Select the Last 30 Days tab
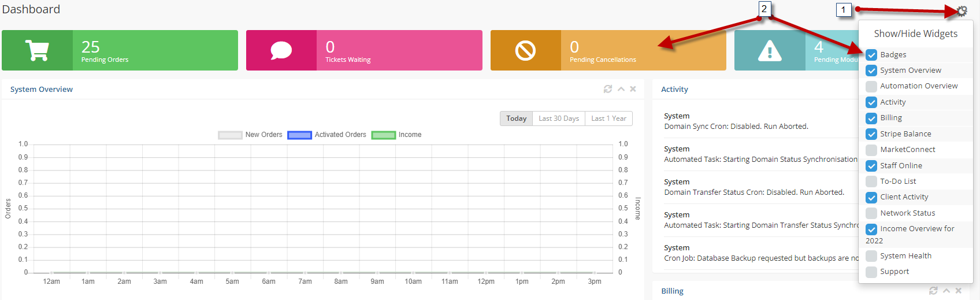Viewport: 980px width, 300px height. coord(558,118)
